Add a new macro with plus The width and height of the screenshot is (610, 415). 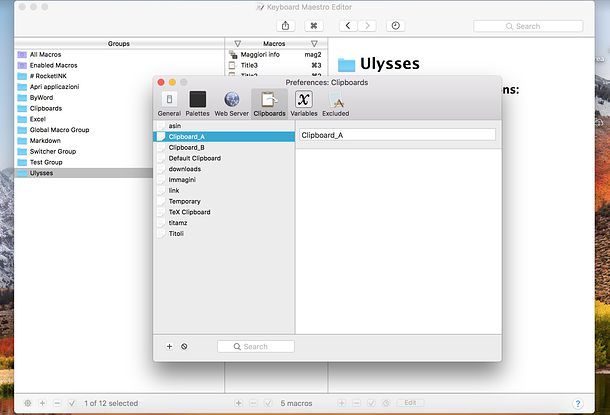tap(238, 403)
